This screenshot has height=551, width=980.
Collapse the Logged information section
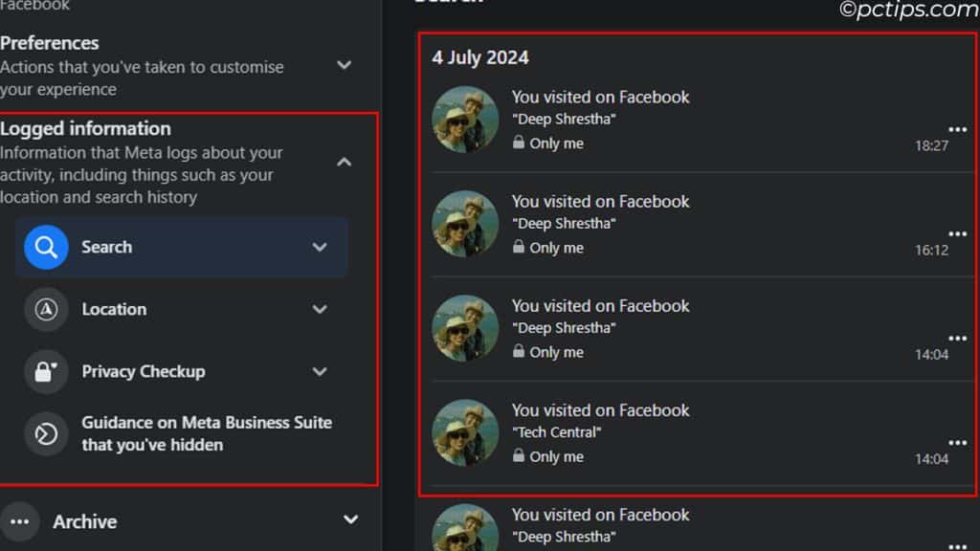click(x=344, y=162)
